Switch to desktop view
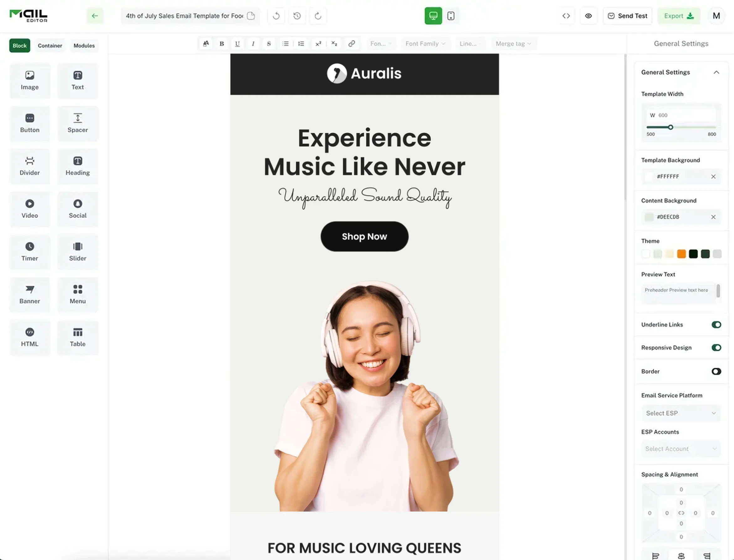This screenshot has height=560, width=734. [x=433, y=16]
